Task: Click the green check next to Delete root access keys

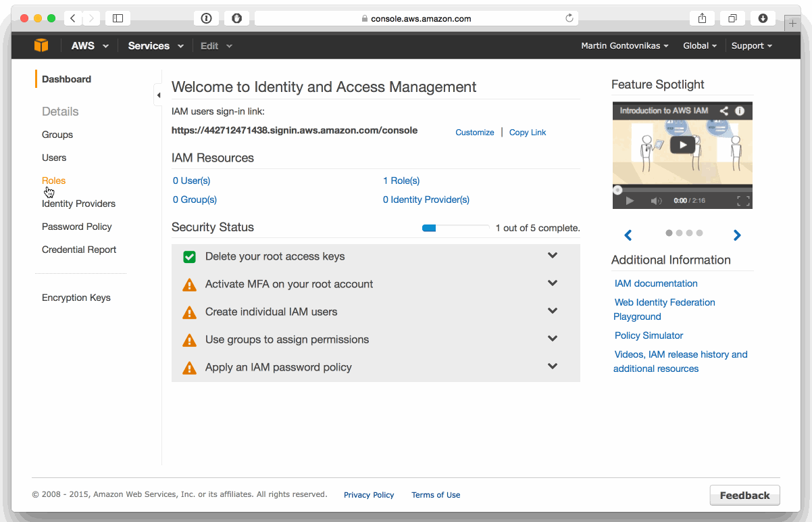Action: 189,257
